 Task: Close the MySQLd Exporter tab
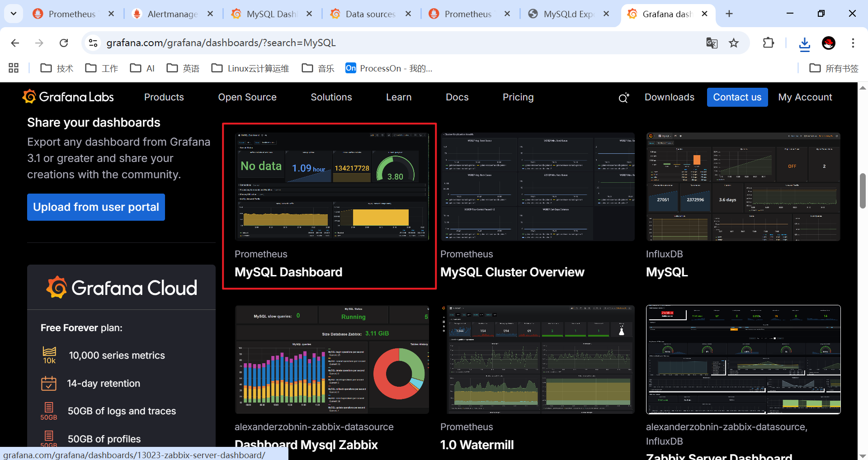[x=606, y=14]
